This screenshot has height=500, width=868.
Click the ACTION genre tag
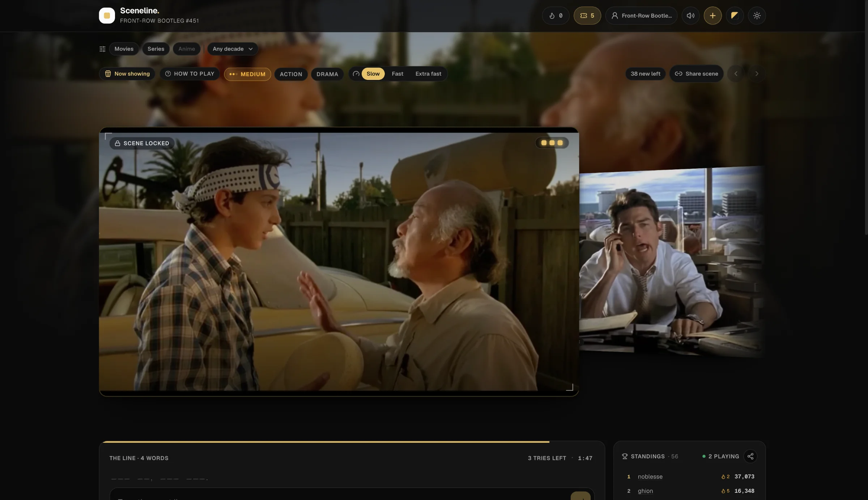tap(291, 74)
